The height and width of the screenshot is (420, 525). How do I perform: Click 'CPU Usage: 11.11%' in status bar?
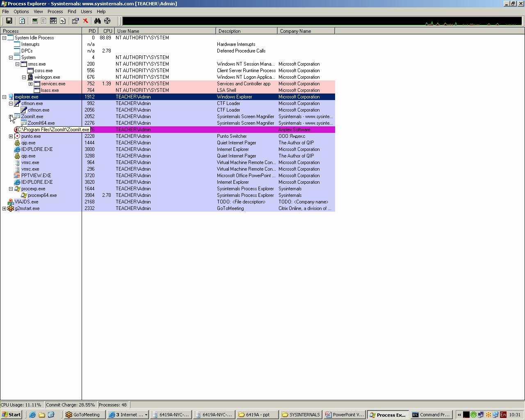[21, 405]
